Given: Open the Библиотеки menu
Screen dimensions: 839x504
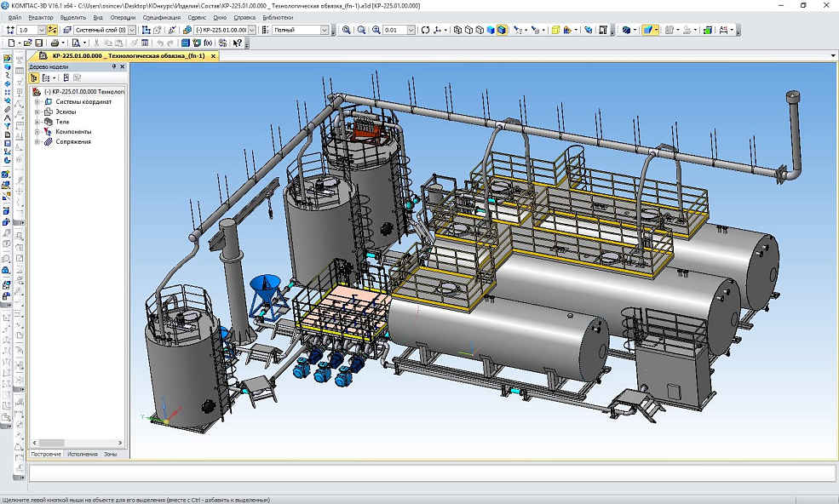Looking at the screenshot, I should point(278,17).
